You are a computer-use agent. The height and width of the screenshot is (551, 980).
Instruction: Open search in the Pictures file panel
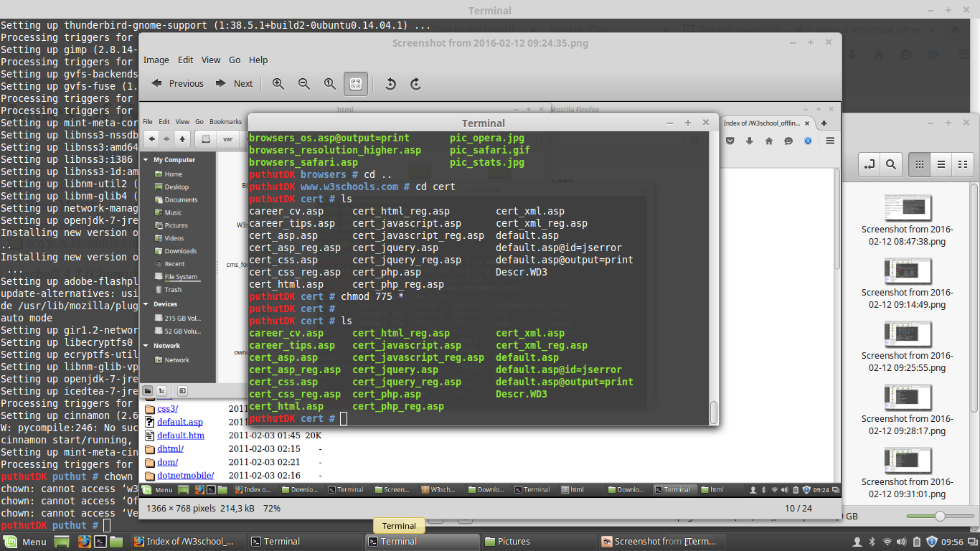[891, 164]
